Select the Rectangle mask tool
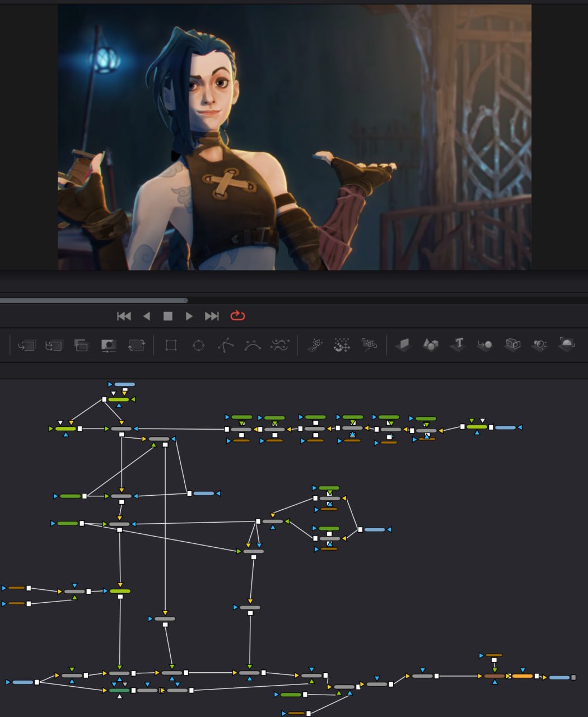588x717 pixels. [x=171, y=345]
